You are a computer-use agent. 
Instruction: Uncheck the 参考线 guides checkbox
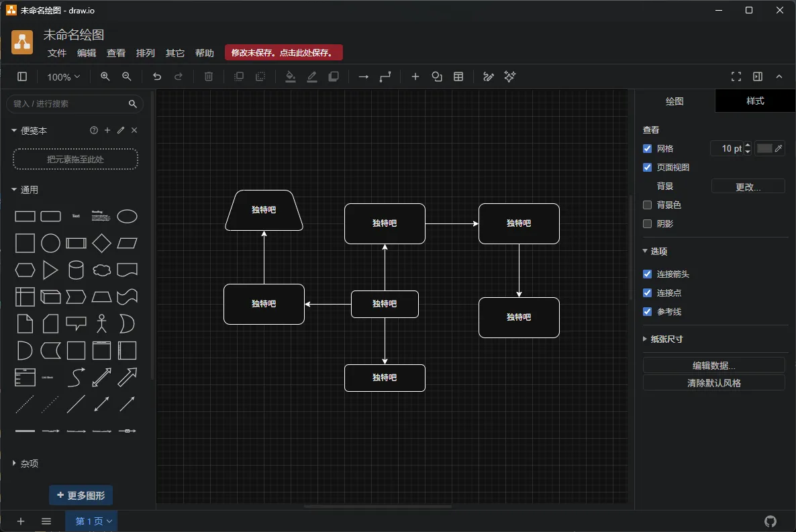647,312
